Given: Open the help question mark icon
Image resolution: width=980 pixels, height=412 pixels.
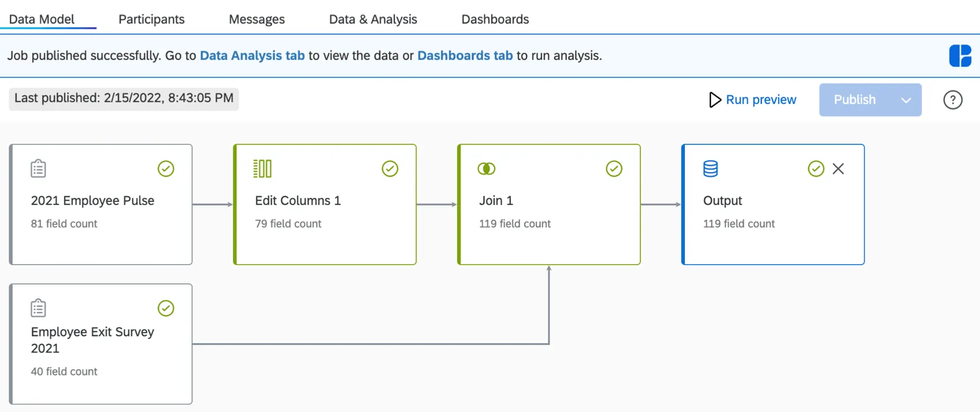Looking at the screenshot, I should 953,100.
